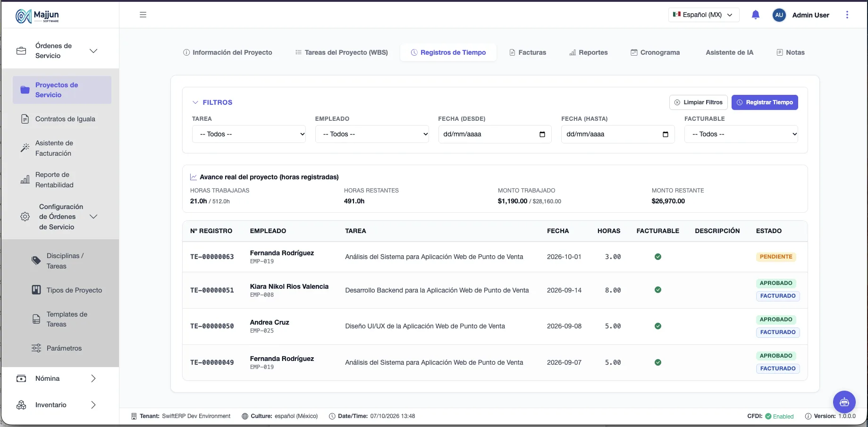The height and width of the screenshot is (427, 868).
Task: Collapse the Filtros section
Action: [212, 102]
